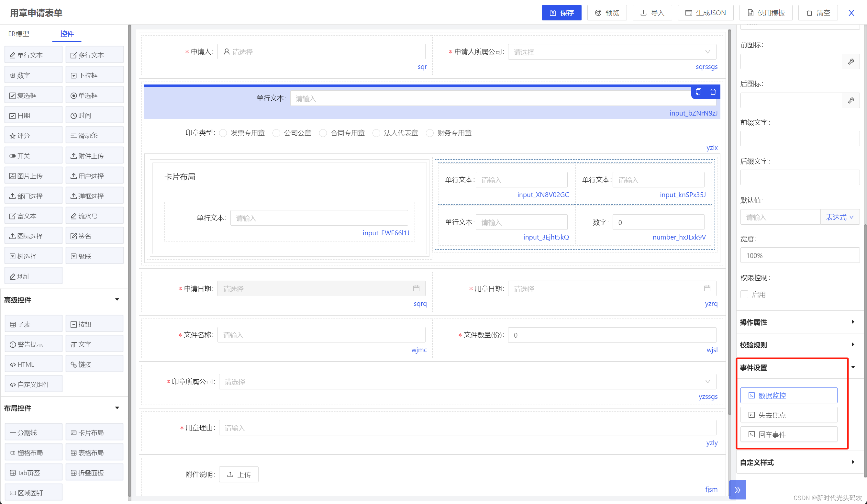The height and width of the screenshot is (504, 867).
Task: Select the 评分 rating control
Action: coord(33,136)
